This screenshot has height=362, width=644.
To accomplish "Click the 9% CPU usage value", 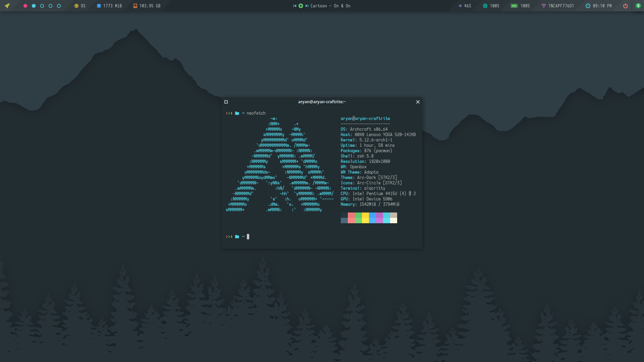I will point(83,6).
